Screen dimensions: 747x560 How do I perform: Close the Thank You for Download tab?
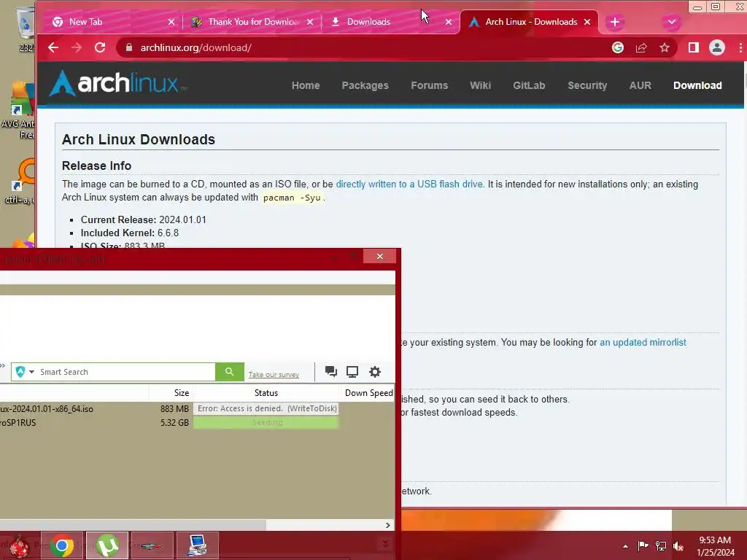[310, 22]
